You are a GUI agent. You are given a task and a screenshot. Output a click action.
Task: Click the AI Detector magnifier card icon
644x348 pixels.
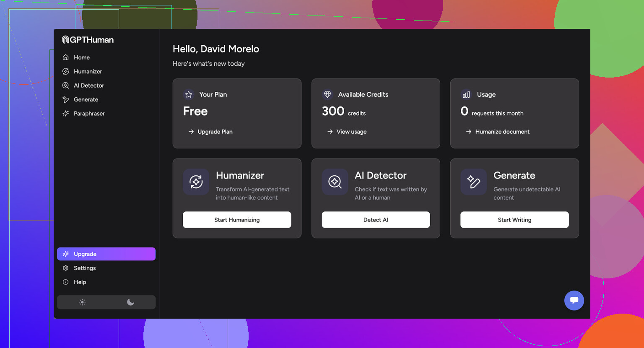pos(335,182)
